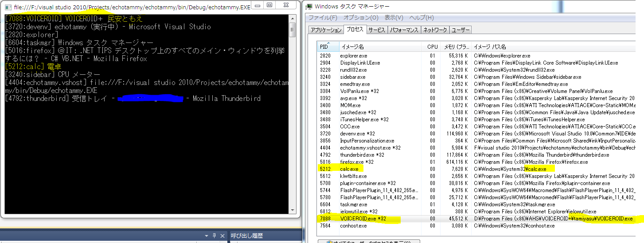Image resolution: width=644 pixels, height=243 pixels.
Task: Select the thunderbird.exe *32 process row
Action: tap(480, 155)
